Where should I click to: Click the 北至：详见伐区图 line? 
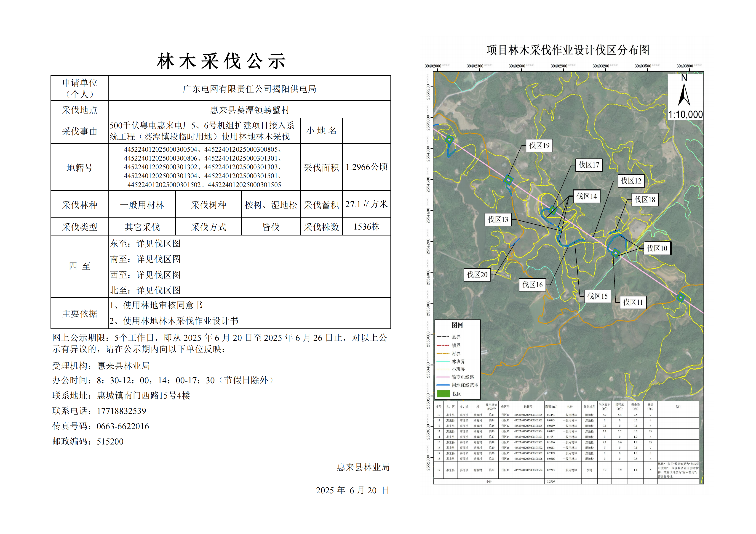[x=145, y=290]
